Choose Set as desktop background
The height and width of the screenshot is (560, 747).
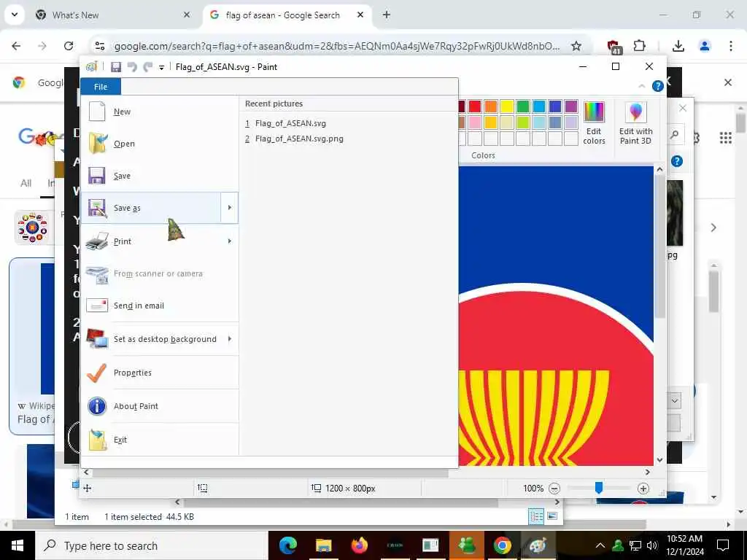click(151, 339)
